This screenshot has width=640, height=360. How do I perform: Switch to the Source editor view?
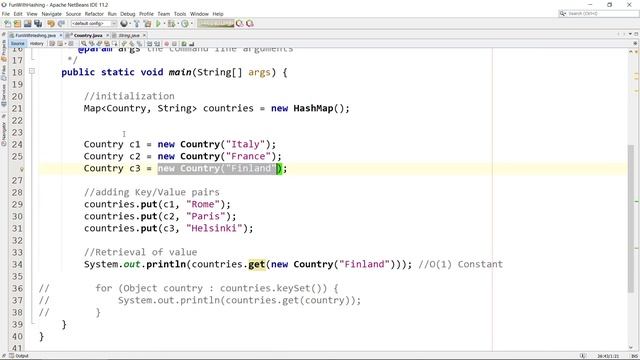18,43
